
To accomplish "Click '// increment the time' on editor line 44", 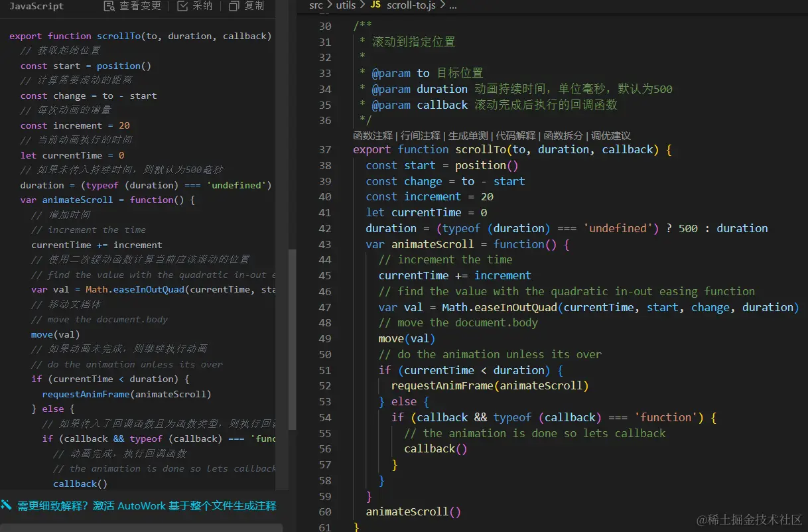I will (x=445, y=260).
